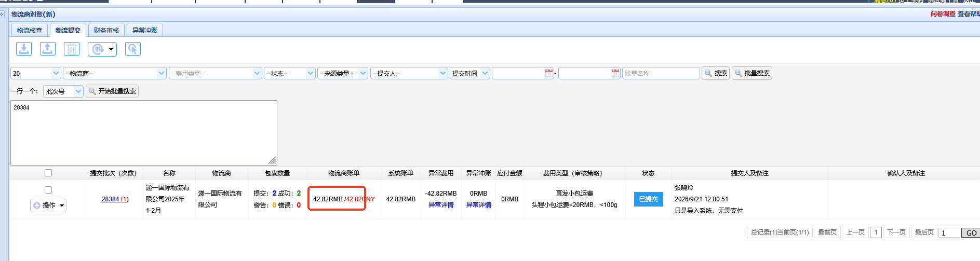Switch to the 物流提交 tab
Viewport: 980px width, 261px height.
pos(68,30)
